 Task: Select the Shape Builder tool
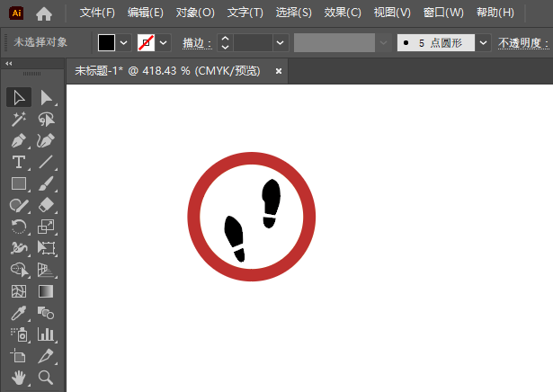pyautogui.click(x=19, y=270)
